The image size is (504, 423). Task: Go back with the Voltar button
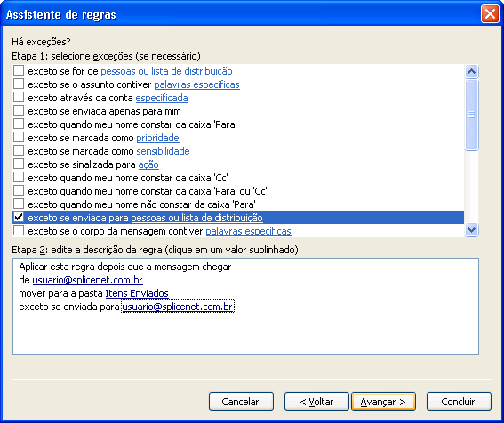(316, 401)
